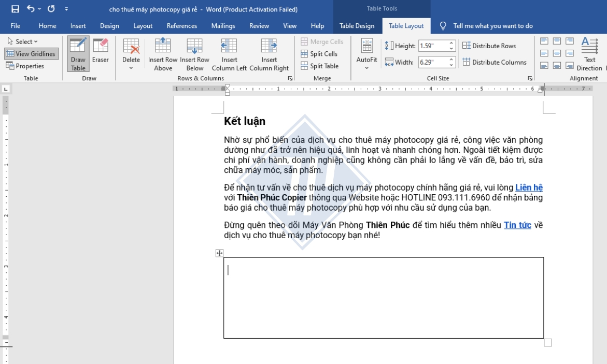607x364 pixels.
Task: Insert a row above the current cell
Action: pos(162,54)
